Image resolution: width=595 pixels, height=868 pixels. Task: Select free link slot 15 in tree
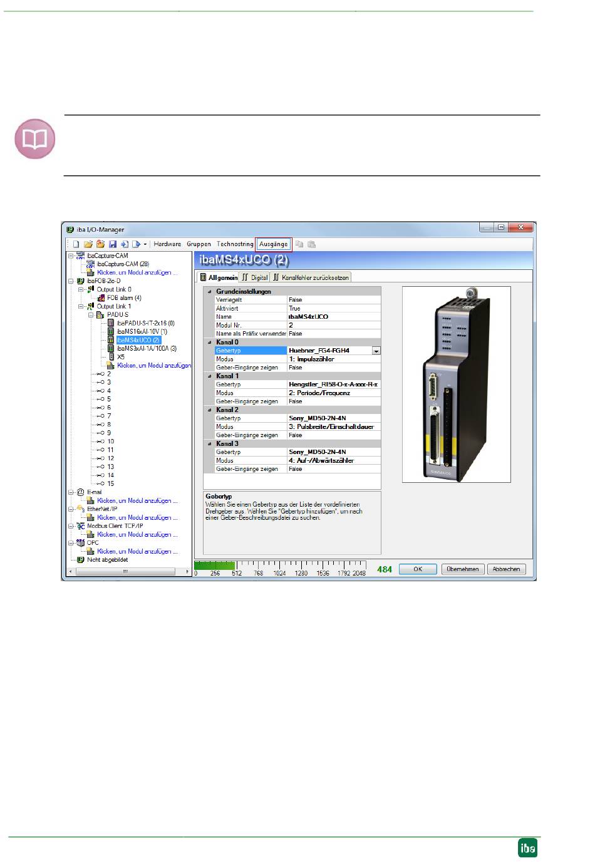105,483
